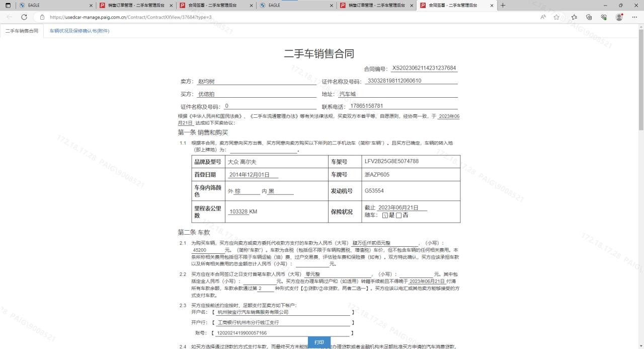Click buyer name 优信拍
The width and height of the screenshot is (644, 349).
click(206, 94)
